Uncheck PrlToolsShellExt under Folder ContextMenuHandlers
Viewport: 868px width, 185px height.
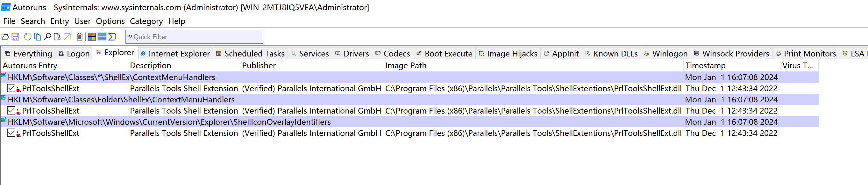pos(11,111)
